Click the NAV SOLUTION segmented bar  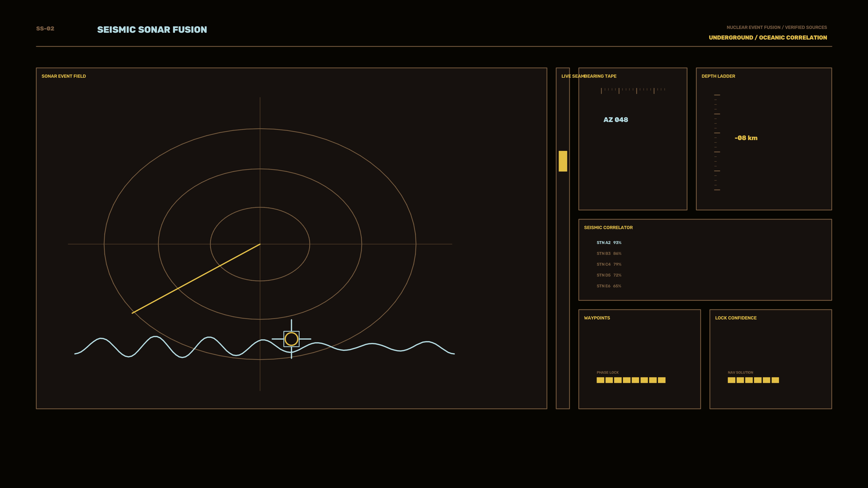pyautogui.click(x=753, y=380)
